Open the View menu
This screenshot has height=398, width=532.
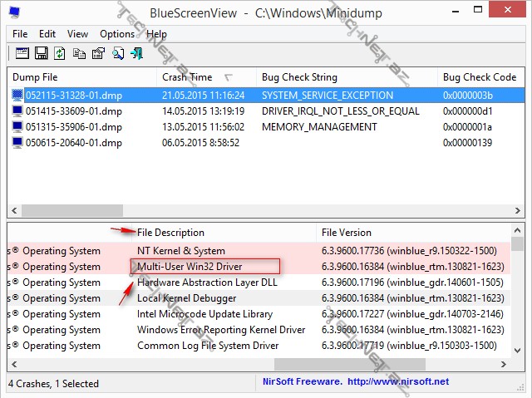pyautogui.click(x=77, y=34)
